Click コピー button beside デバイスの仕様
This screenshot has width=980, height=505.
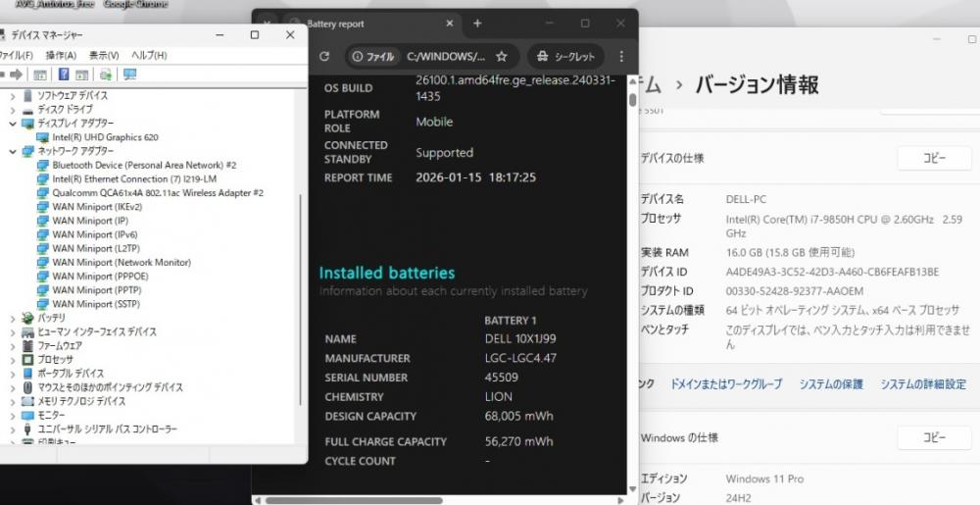pos(934,158)
